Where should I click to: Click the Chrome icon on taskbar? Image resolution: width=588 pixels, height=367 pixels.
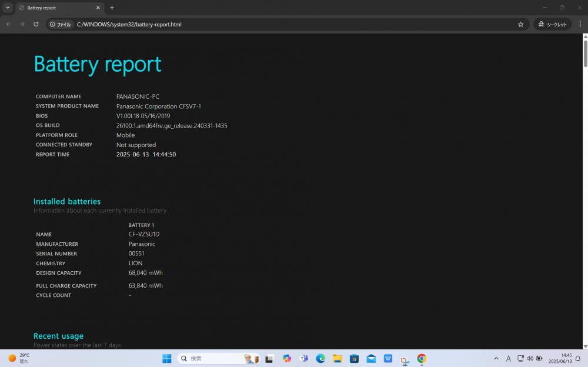click(x=422, y=359)
